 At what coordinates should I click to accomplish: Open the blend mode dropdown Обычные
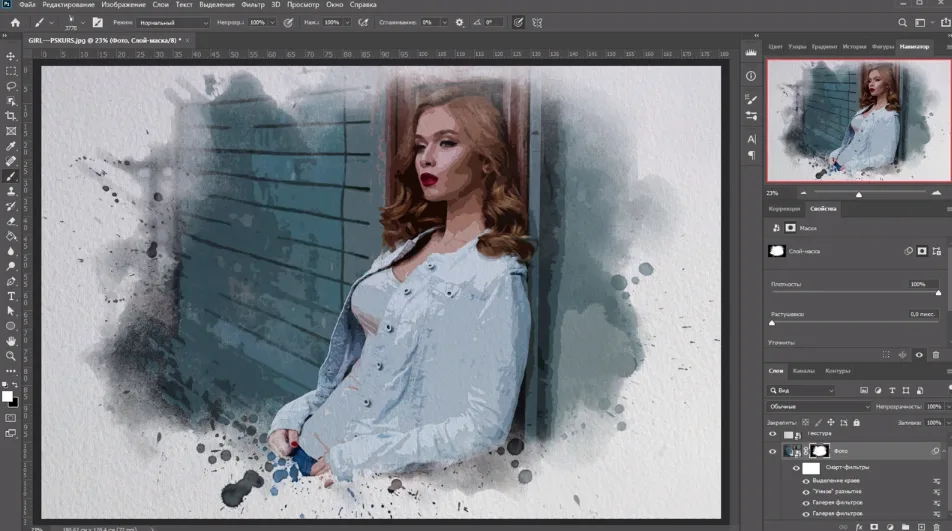(x=819, y=407)
